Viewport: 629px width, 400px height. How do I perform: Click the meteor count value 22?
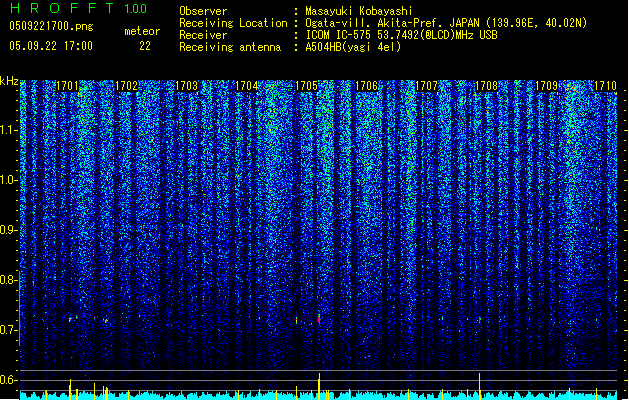click(145, 46)
